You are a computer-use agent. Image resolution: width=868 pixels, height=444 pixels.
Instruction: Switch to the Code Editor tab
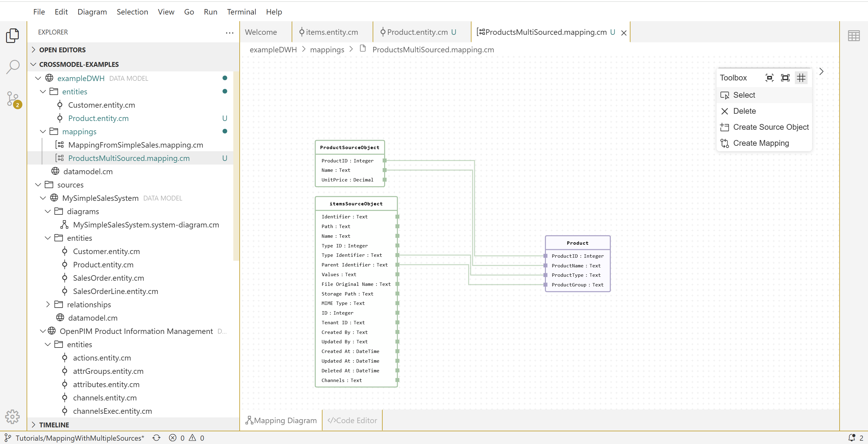pos(352,420)
